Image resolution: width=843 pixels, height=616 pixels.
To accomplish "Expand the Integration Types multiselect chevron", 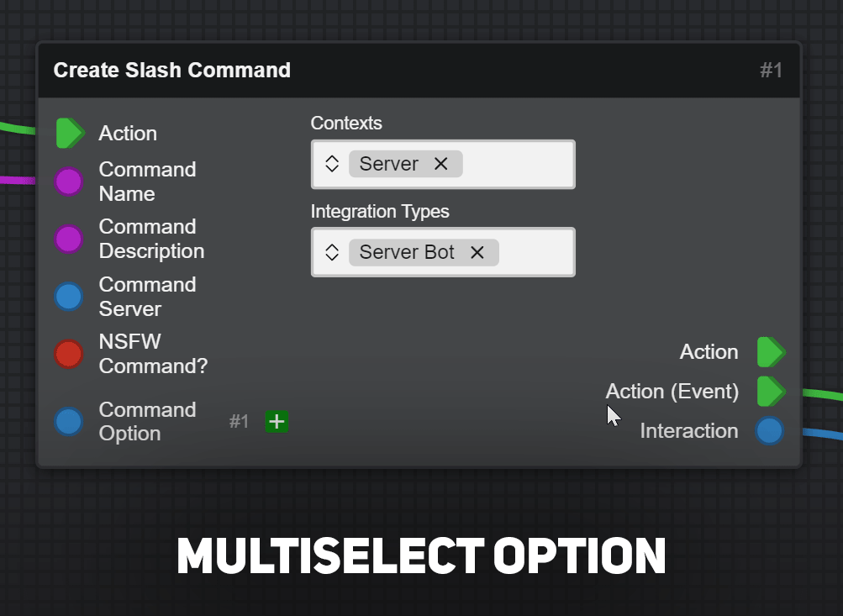I will coord(332,252).
